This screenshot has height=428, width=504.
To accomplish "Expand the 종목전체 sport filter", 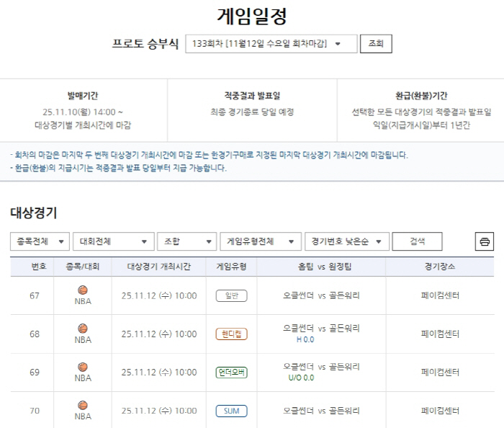I will (x=40, y=242).
